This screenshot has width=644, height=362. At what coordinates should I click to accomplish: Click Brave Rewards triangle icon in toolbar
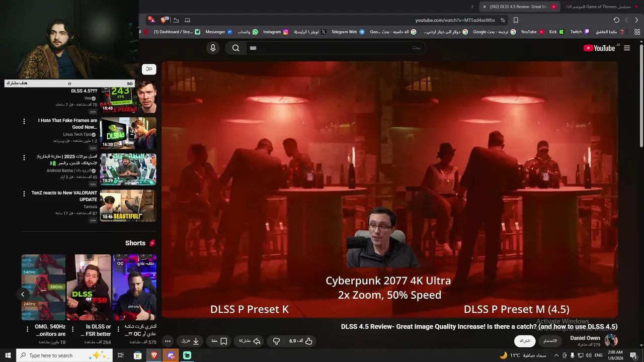click(152, 20)
